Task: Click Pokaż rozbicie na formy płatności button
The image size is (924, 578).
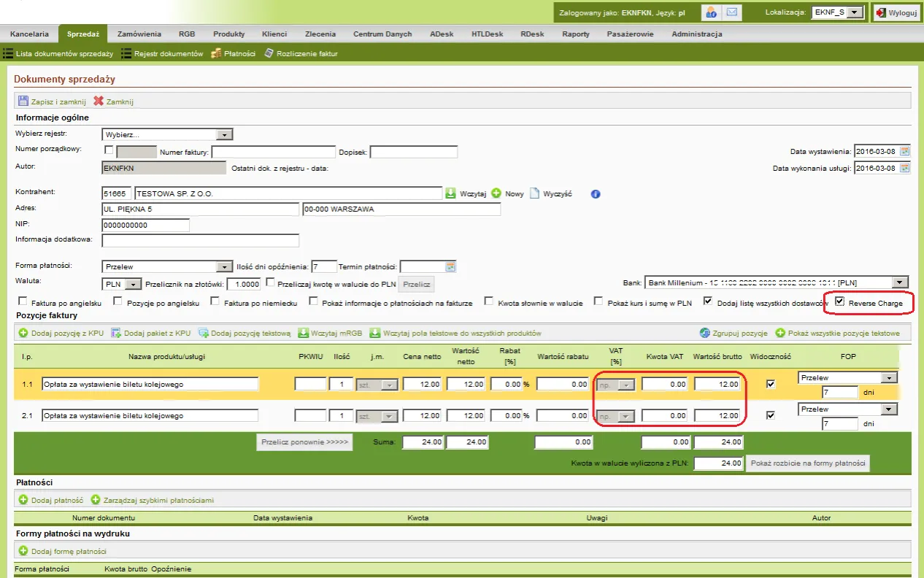Action: tap(807, 463)
